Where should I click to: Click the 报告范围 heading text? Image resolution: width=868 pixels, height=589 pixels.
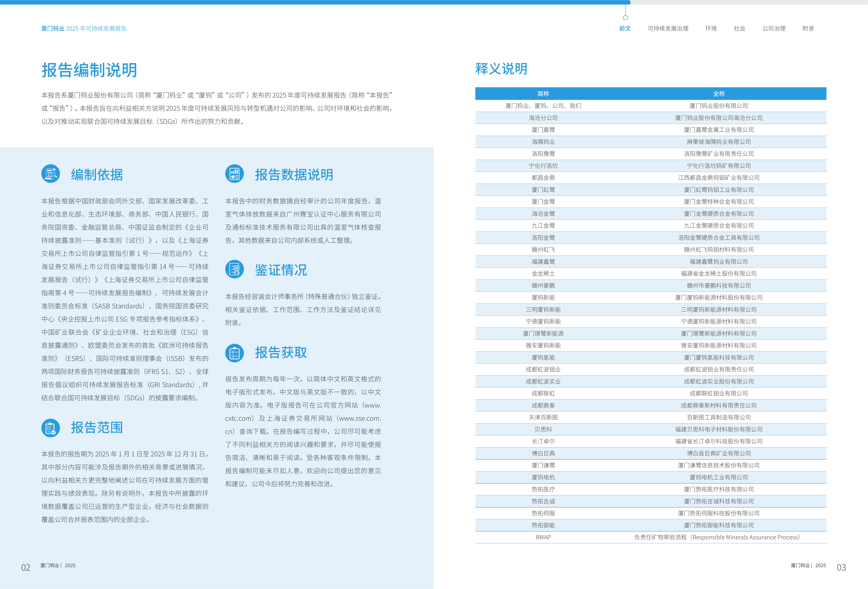97,427
